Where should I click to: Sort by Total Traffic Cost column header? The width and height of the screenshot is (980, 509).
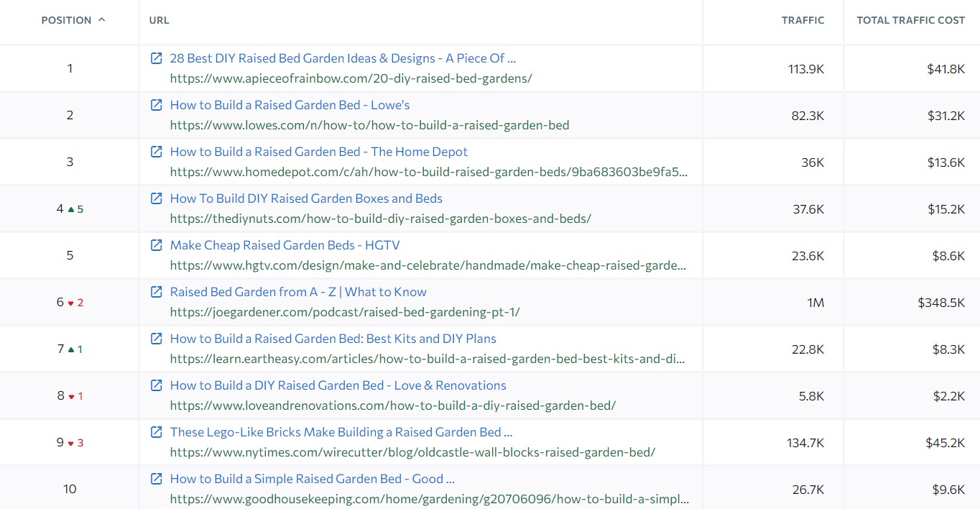coord(910,20)
